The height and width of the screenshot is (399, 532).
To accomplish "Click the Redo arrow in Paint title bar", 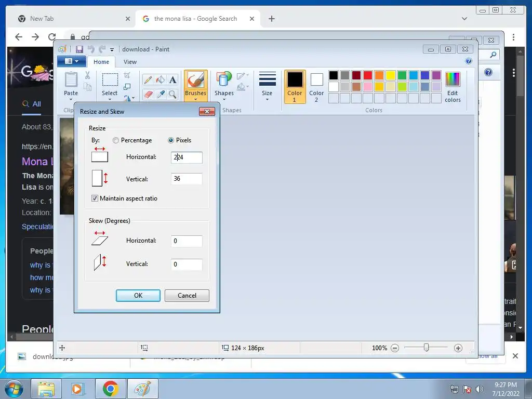I will (102, 49).
